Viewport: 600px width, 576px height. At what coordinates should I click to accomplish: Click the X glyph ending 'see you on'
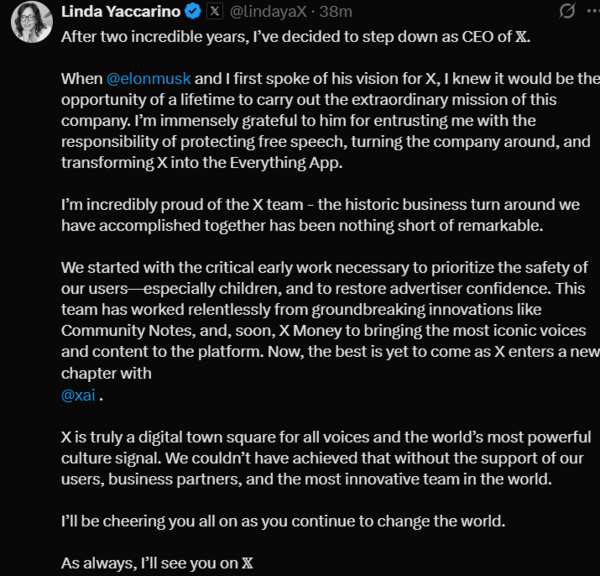coord(248,563)
